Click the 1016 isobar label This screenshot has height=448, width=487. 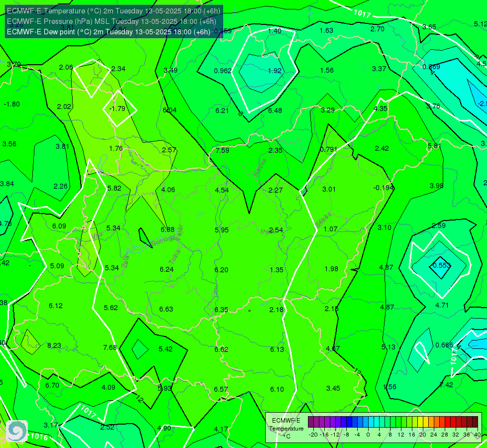pyautogui.click(x=39, y=437)
